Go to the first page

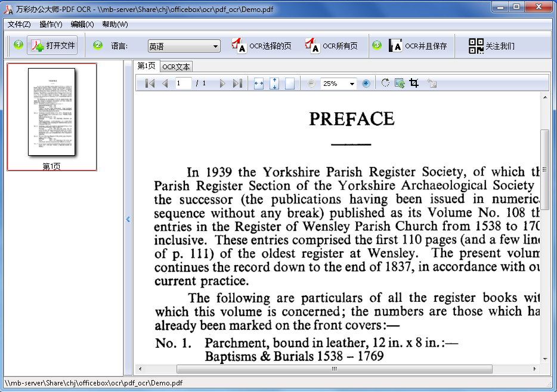tap(150, 84)
